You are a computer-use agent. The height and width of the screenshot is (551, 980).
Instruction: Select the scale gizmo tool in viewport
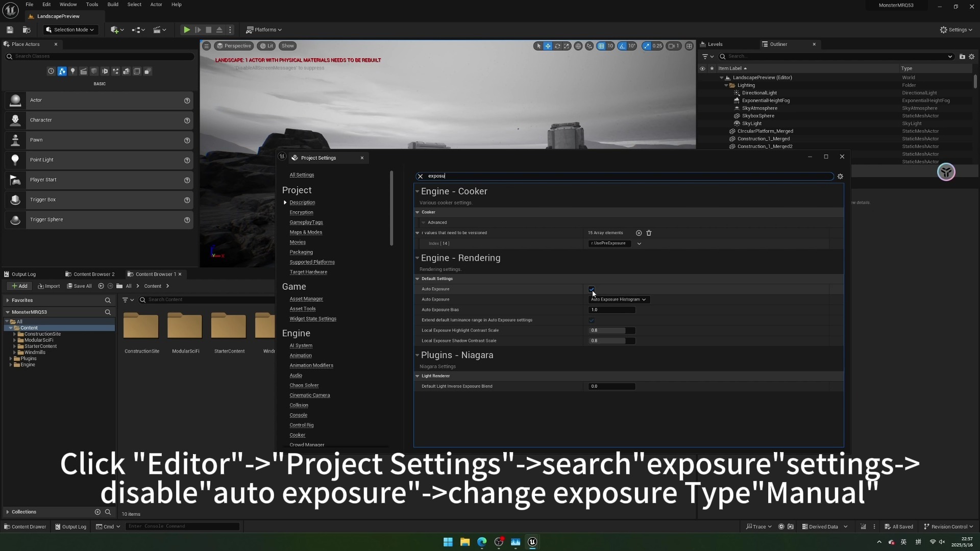(x=567, y=46)
